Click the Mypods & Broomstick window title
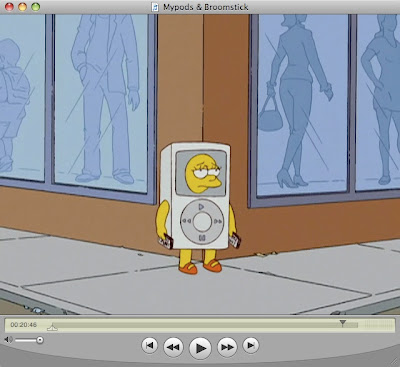 [x=205, y=7]
